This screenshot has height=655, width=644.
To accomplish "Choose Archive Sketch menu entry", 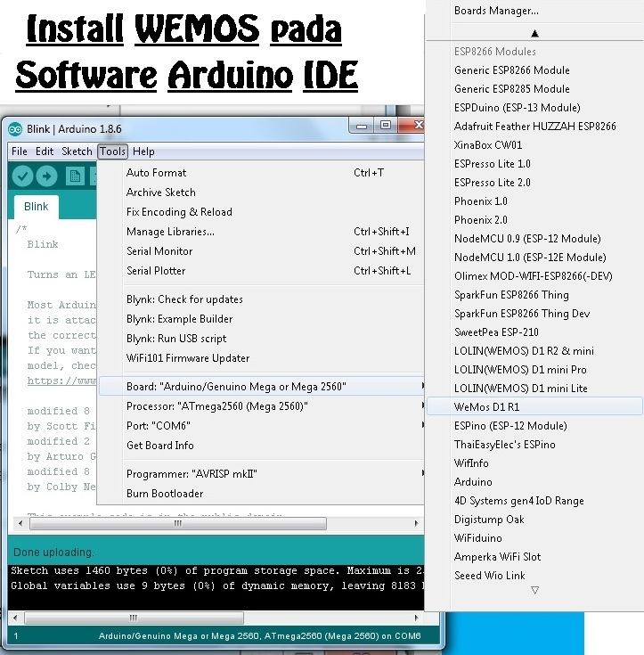I will click(x=261, y=192).
